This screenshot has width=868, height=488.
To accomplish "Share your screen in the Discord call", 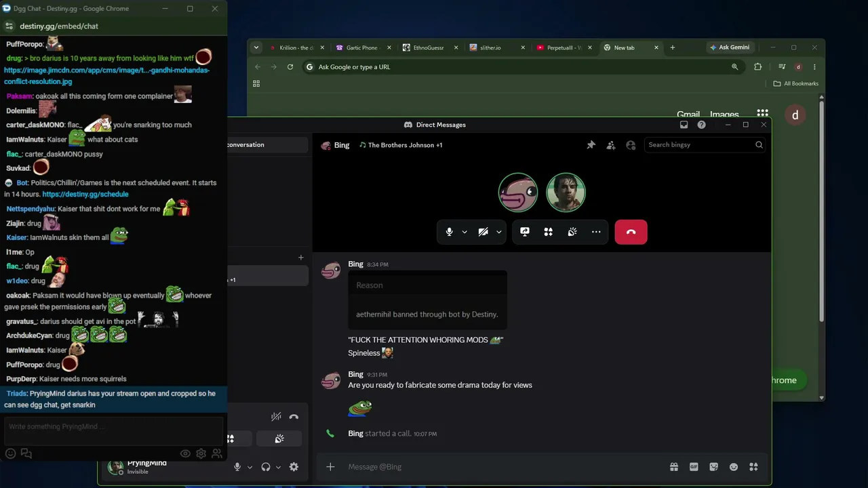I will tap(525, 232).
